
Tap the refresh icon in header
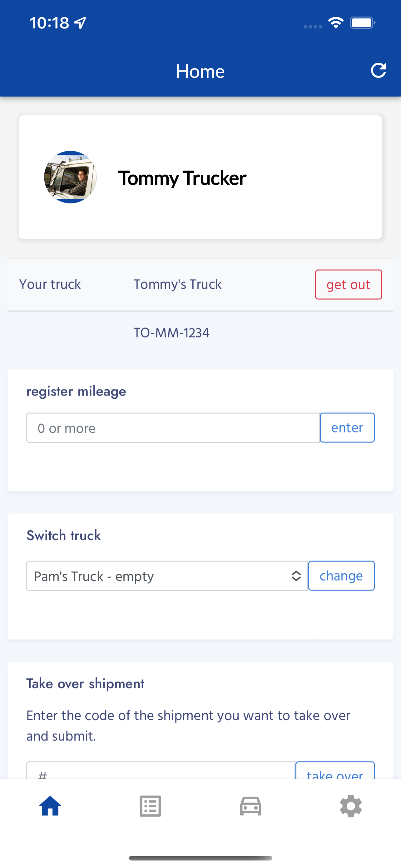click(x=378, y=70)
